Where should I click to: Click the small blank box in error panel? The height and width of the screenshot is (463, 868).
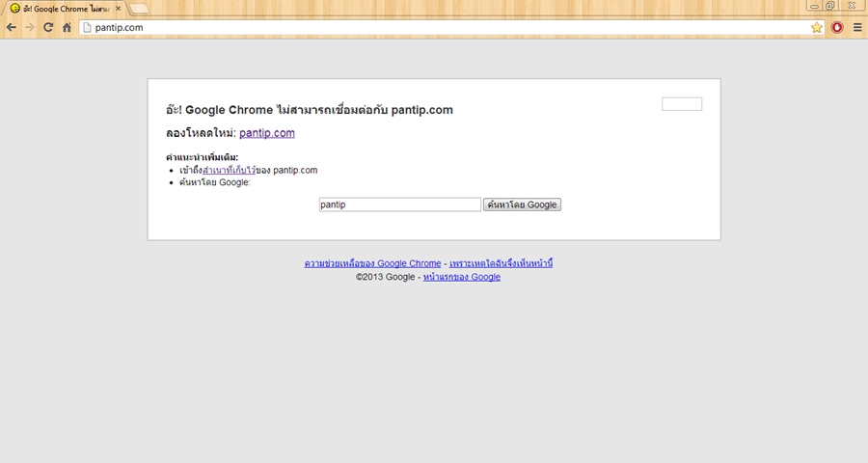682,104
